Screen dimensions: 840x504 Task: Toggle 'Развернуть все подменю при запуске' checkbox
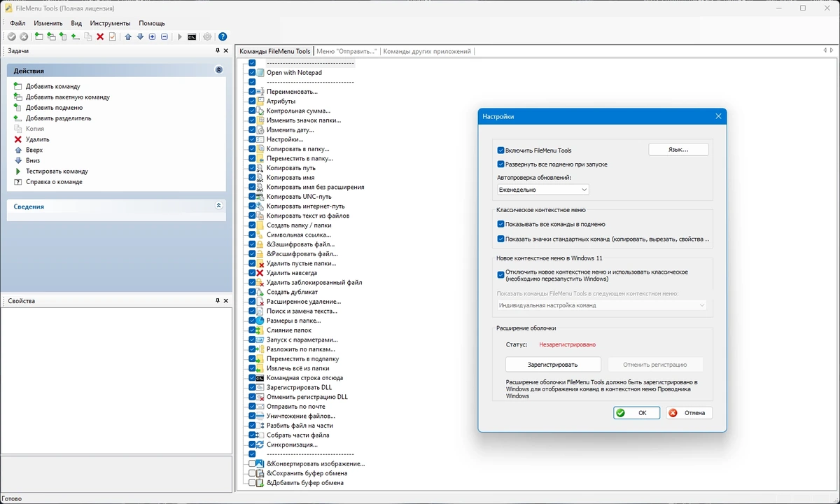pyautogui.click(x=501, y=164)
